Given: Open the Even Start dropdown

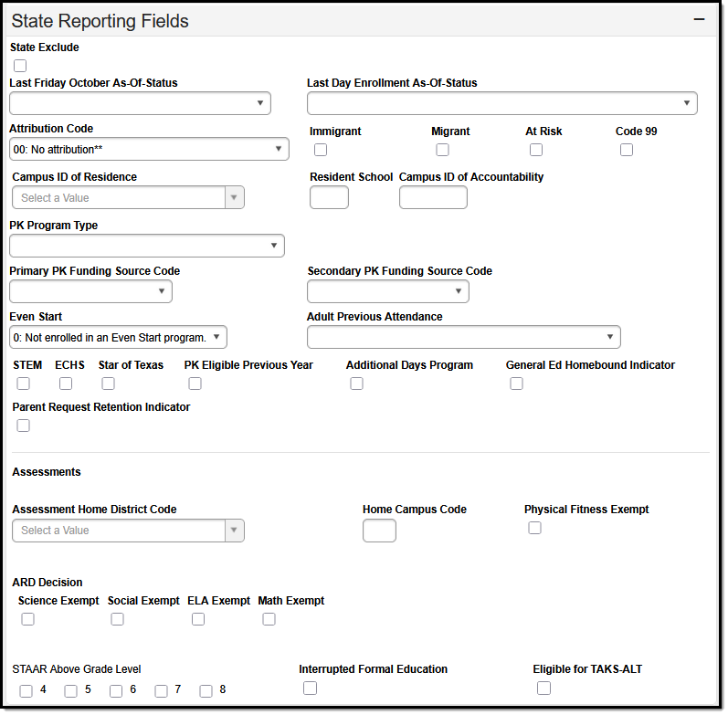Looking at the screenshot, I should (119, 338).
